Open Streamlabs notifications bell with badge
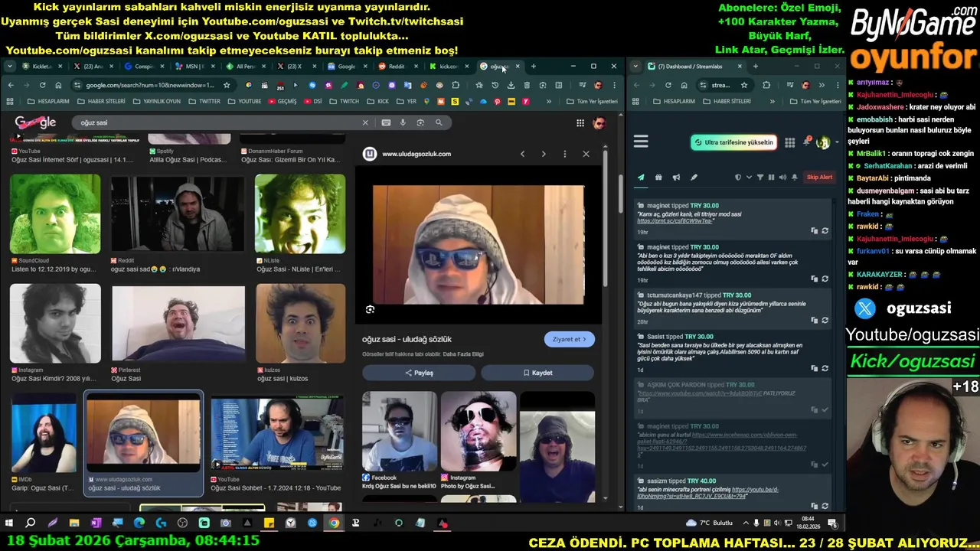 (806, 142)
